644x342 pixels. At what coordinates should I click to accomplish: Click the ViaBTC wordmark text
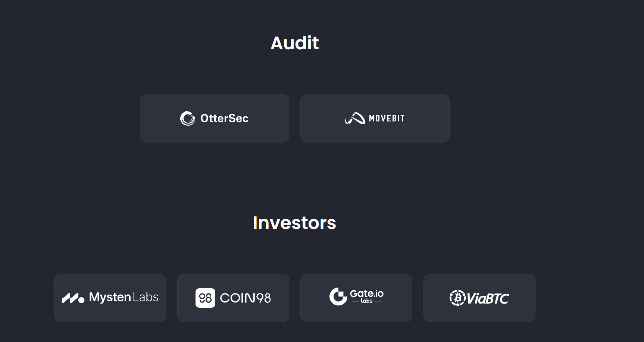coord(488,298)
